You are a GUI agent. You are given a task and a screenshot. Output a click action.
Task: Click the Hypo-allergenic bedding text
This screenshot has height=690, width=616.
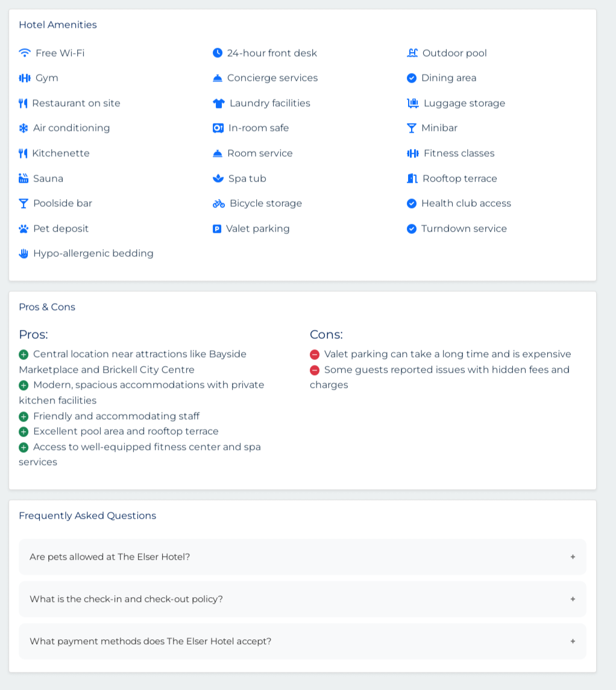pos(93,253)
